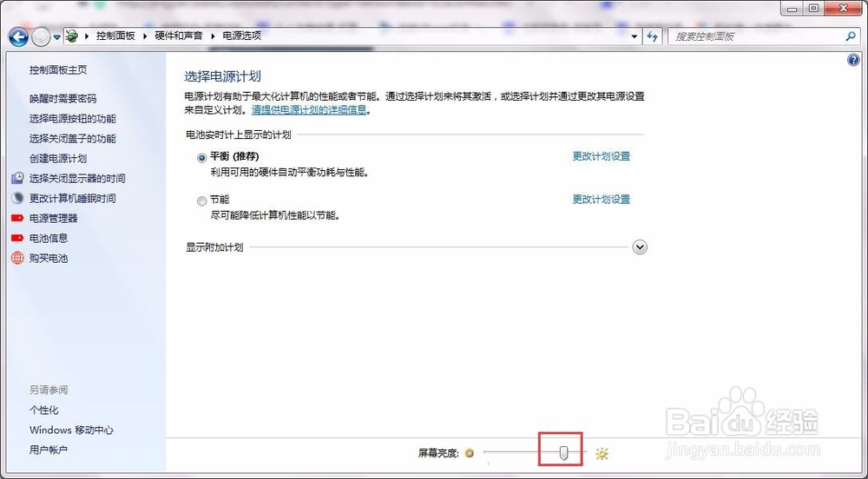Click the Back navigation arrow
868x479 pixels.
18,37
